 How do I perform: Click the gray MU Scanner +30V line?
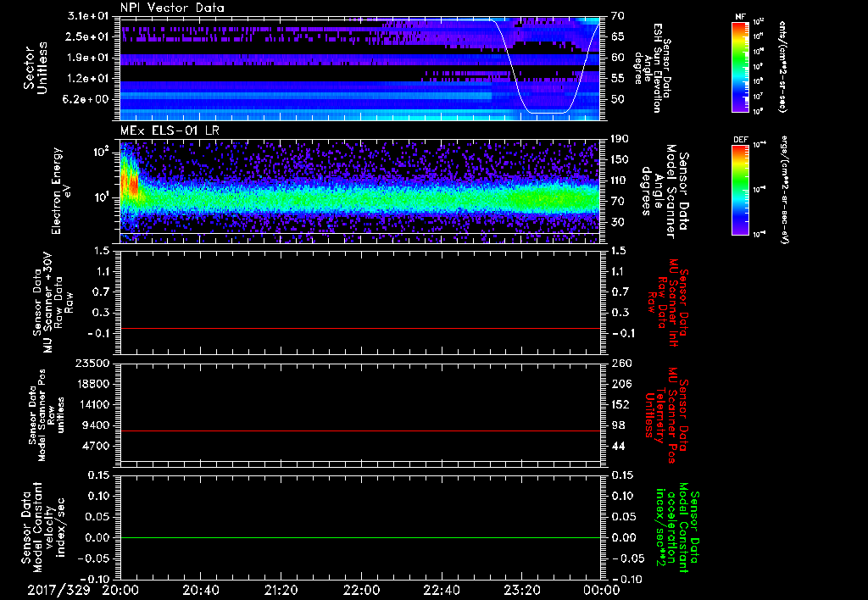tap(360, 328)
